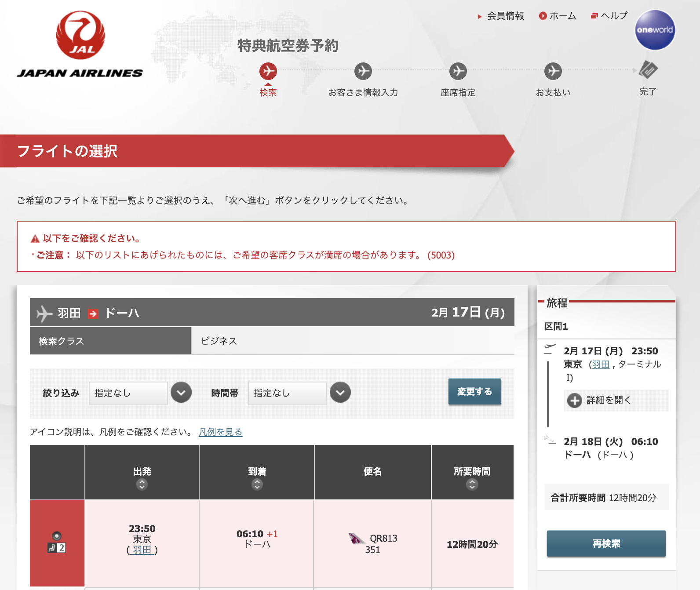Image resolution: width=700 pixels, height=590 pixels.
Task: Click the seat icon with number 2
Action: click(57, 548)
